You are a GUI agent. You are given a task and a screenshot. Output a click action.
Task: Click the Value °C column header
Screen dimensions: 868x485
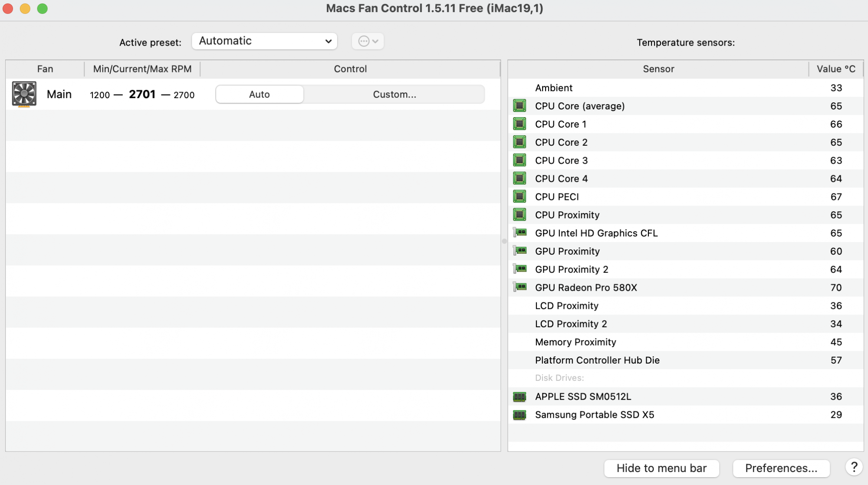835,69
